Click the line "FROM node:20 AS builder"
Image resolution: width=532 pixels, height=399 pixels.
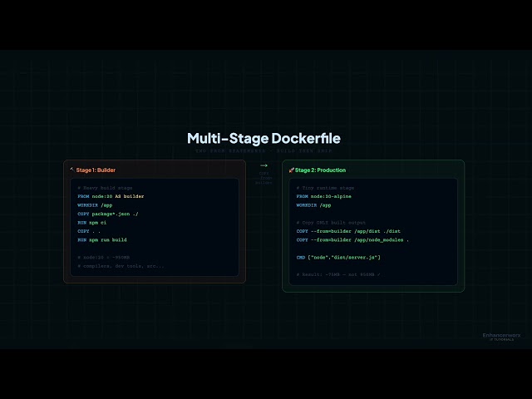111,196
